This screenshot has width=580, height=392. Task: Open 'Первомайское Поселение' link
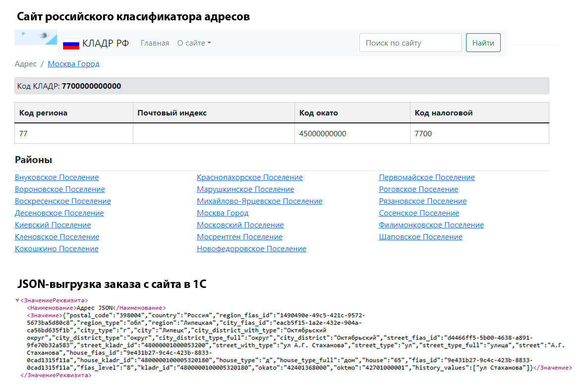click(x=426, y=177)
